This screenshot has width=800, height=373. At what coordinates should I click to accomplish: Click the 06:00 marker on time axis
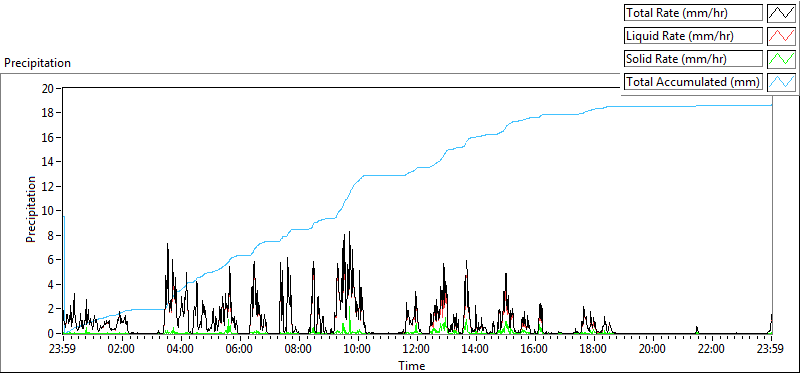point(240,350)
